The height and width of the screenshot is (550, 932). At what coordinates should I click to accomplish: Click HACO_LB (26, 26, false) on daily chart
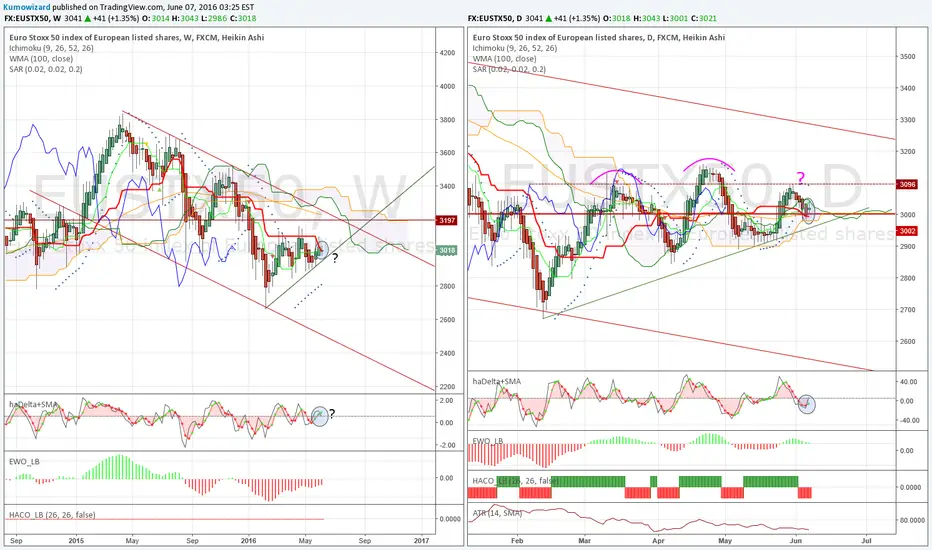pos(515,480)
